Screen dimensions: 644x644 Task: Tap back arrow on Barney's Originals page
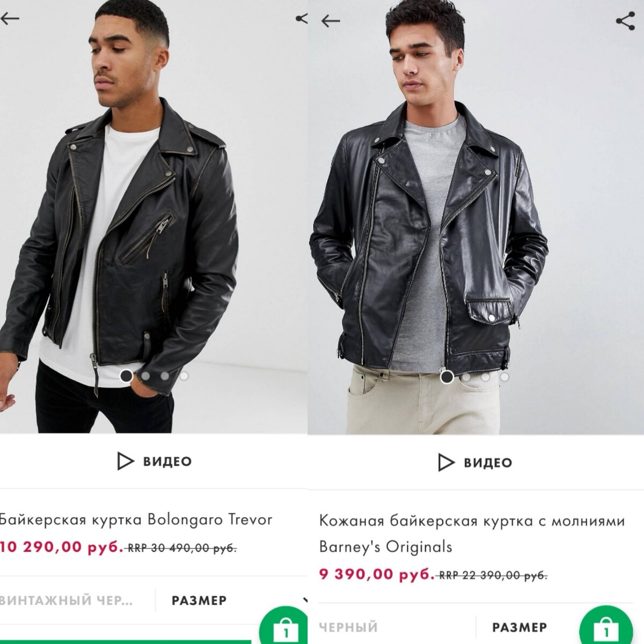[331, 21]
